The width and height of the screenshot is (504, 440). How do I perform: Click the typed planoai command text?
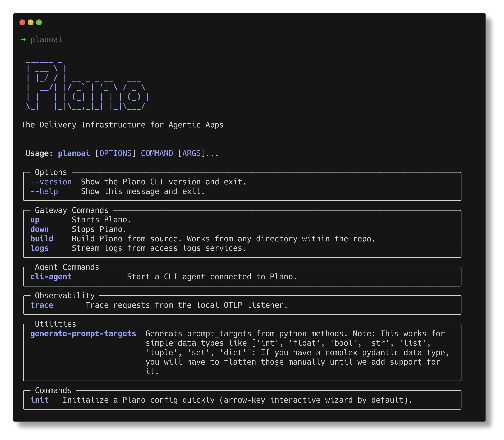pos(46,40)
